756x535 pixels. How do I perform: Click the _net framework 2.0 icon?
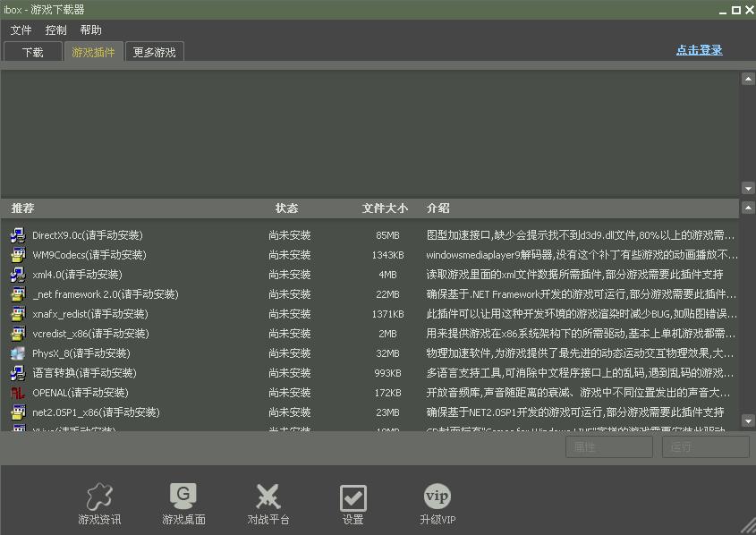[x=18, y=294]
